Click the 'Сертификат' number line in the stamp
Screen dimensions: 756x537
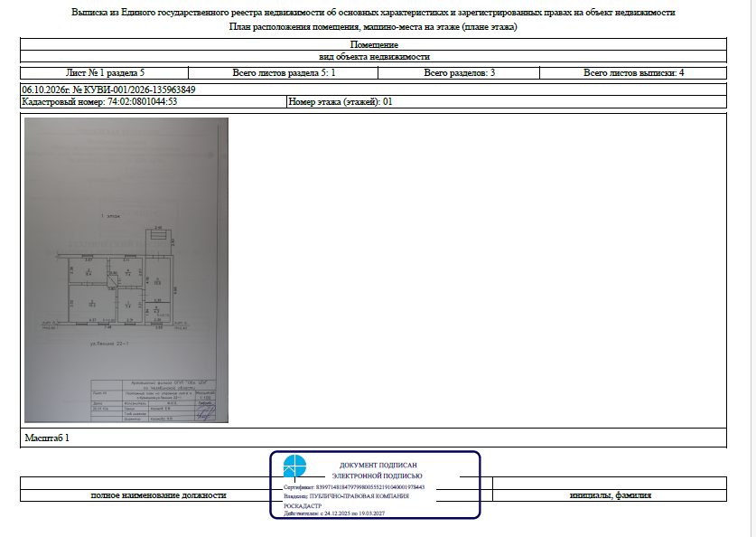pos(354,487)
